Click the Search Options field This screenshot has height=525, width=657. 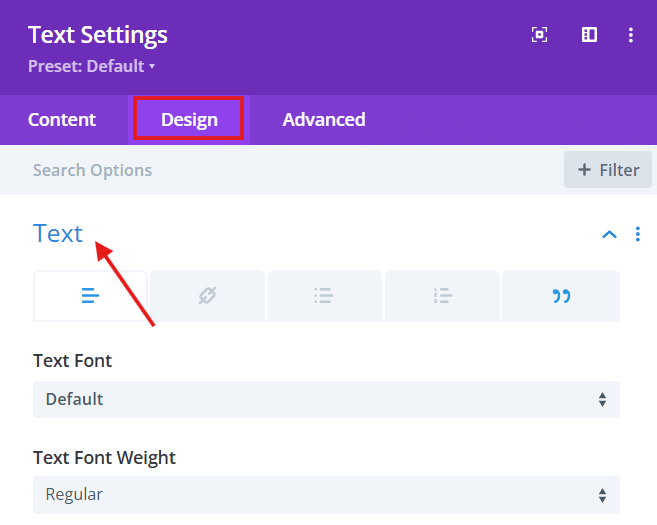(282, 170)
